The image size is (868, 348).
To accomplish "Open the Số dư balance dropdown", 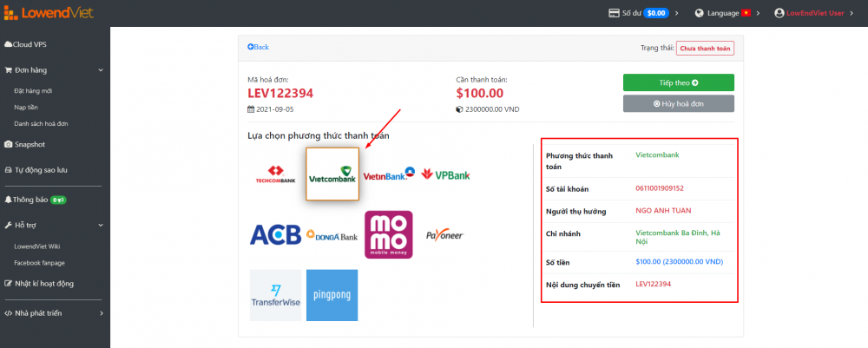I will click(x=643, y=13).
